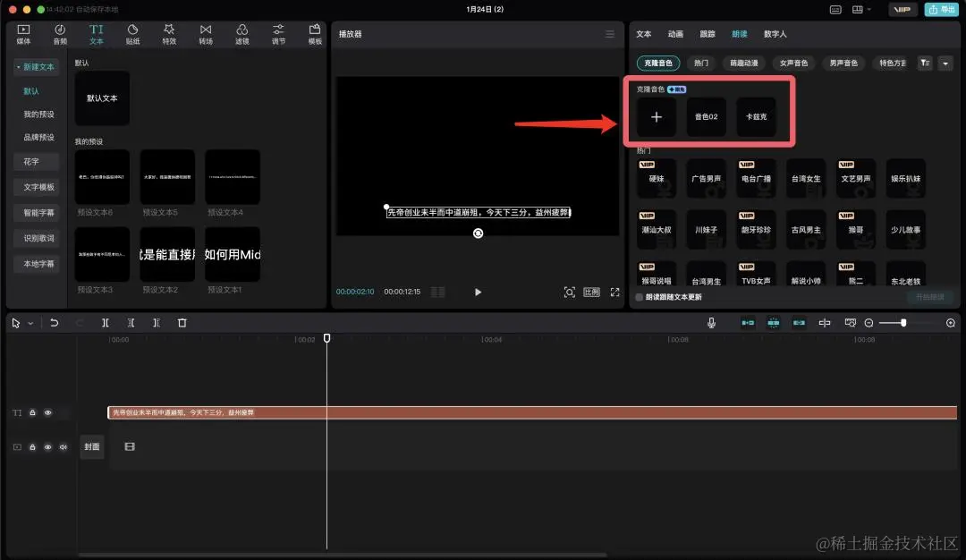Click the focus scan icon in player
966x560 pixels.
(569, 292)
